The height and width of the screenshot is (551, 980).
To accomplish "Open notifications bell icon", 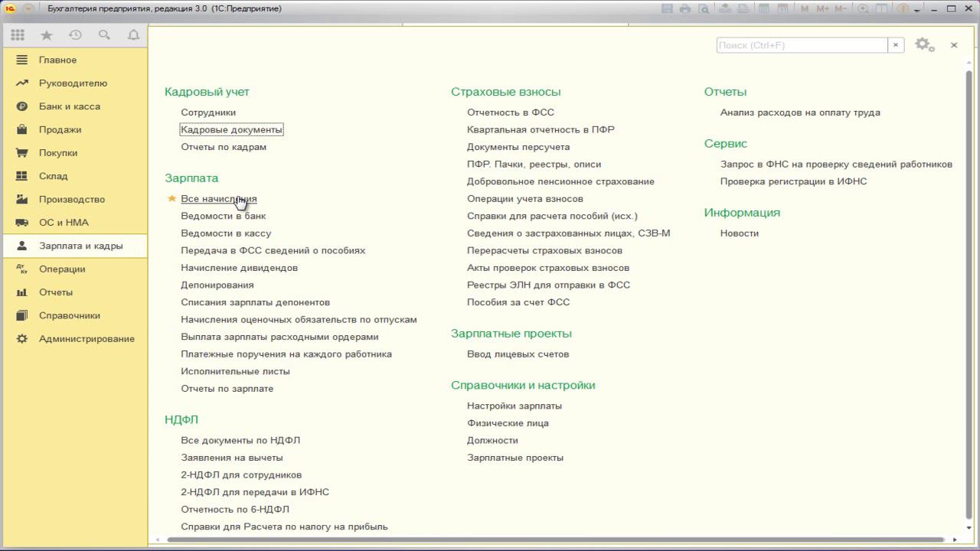I will 133,35.
